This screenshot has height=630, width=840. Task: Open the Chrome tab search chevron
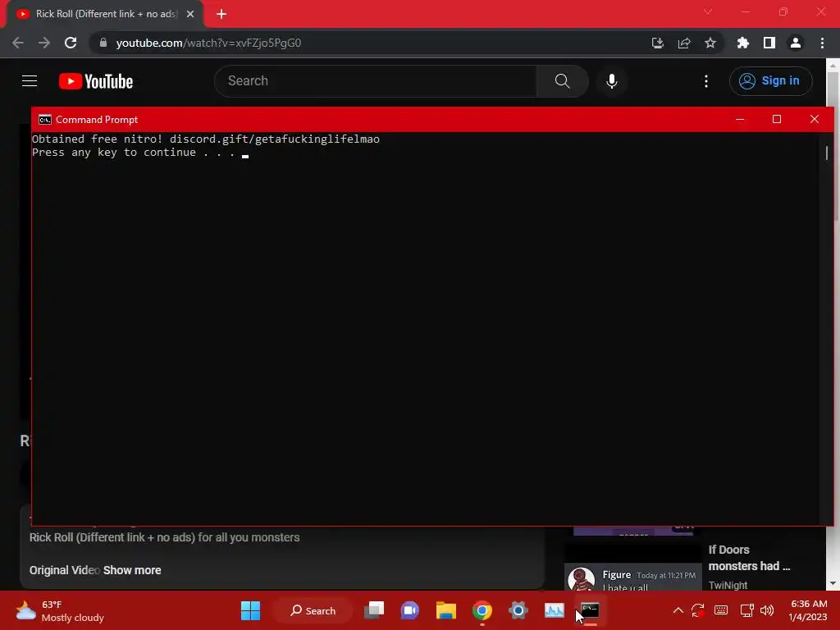(x=708, y=11)
